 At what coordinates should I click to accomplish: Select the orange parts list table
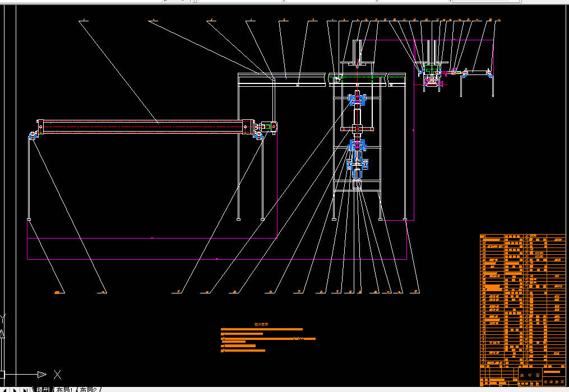tap(522, 300)
